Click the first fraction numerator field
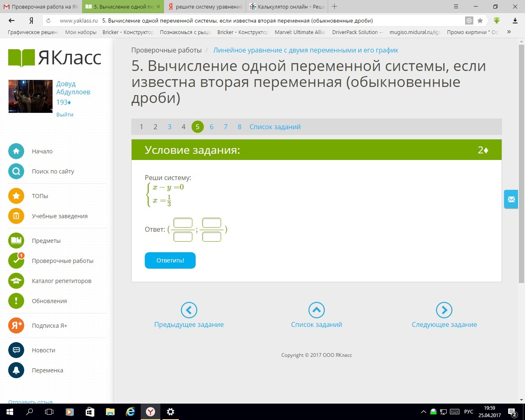The height and width of the screenshot is (420, 525). coord(183,223)
